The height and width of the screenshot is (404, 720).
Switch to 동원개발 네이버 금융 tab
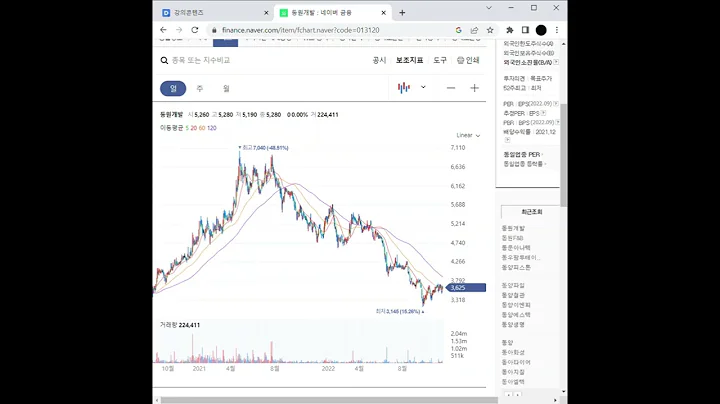pyautogui.click(x=333, y=13)
